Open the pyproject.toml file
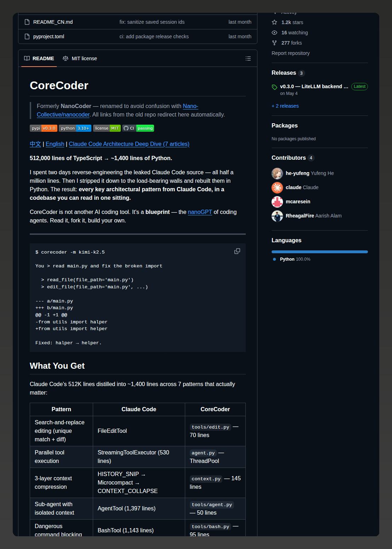Screen dimensions: 392x549 point(49,36)
